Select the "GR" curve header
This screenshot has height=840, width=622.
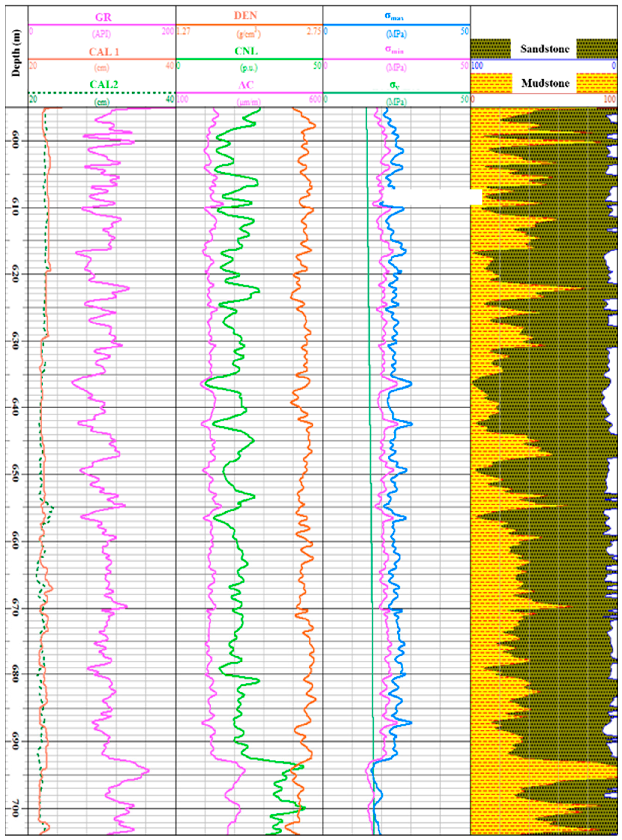pyautogui.click(x=103, y=17)
